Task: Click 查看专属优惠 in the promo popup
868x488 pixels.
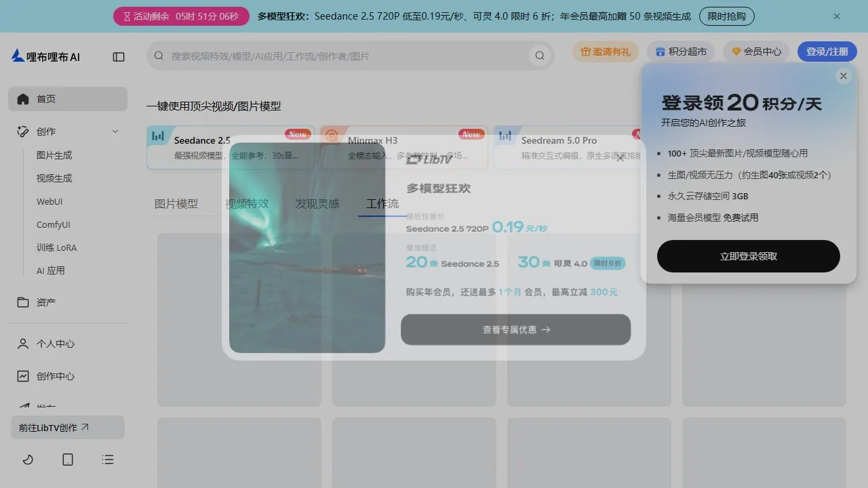Action: 516,329
